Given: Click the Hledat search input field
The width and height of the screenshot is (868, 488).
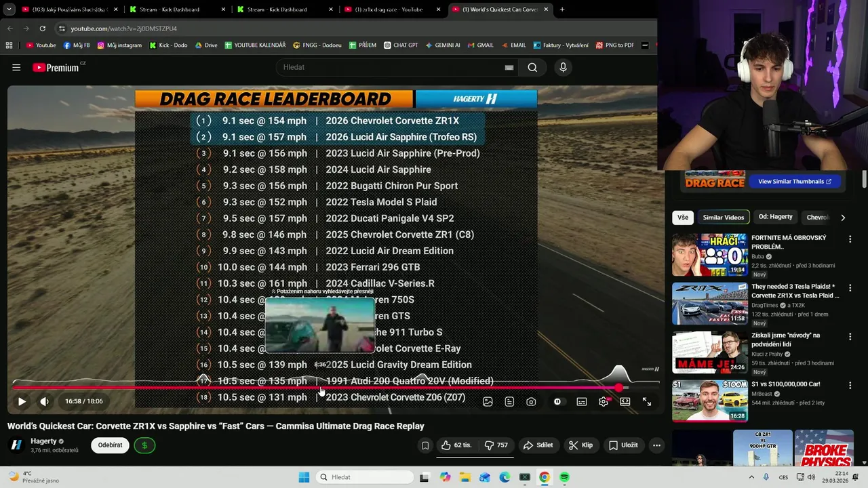Looking at the screenshot, I should (390, 67).
